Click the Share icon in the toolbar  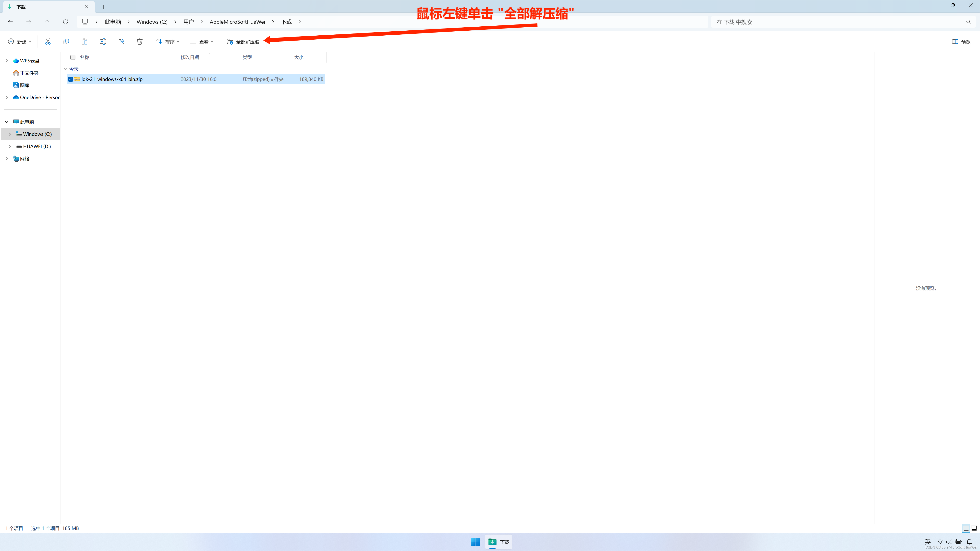[x=121, y=42]
